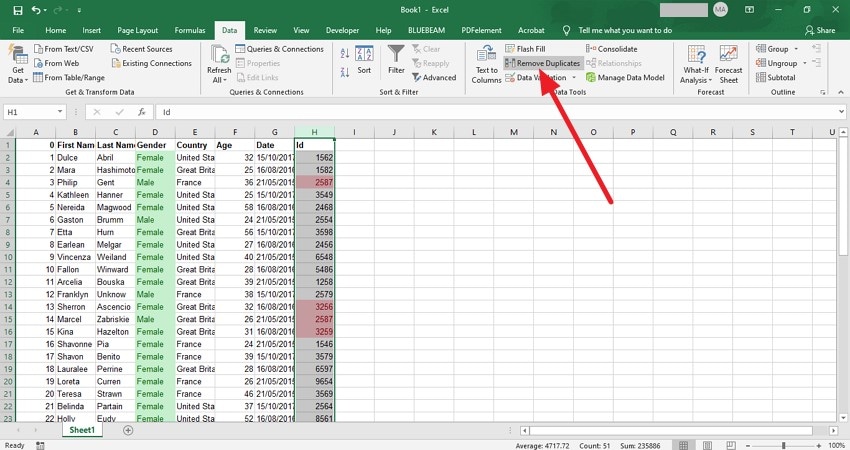Select the Select All corner button
Image resolution: width=850 pixels, height=450 pixels.
point(8,132)
